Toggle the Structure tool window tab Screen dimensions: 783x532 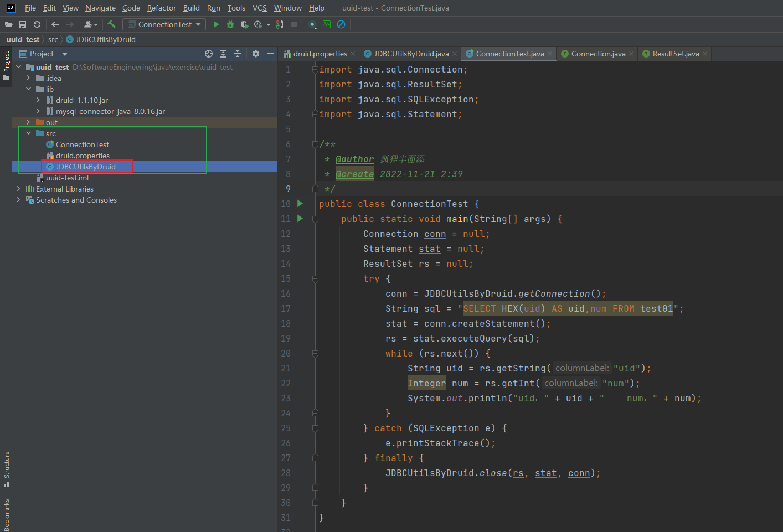(6, 469)
